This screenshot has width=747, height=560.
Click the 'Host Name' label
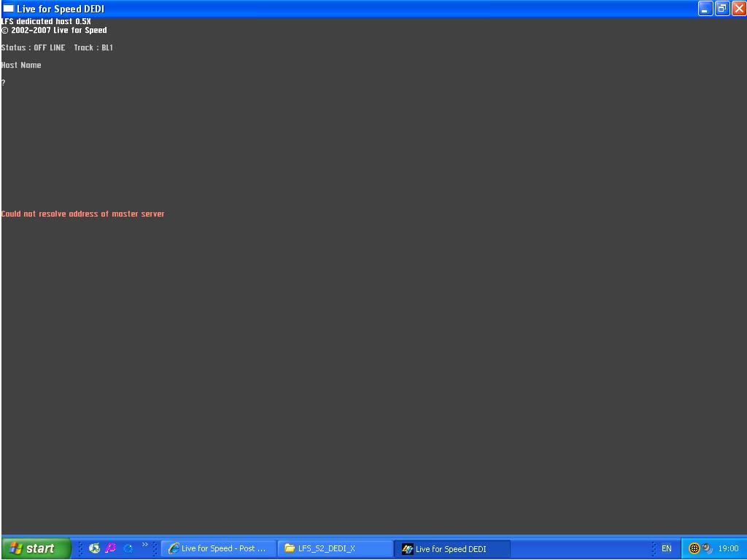21,65
